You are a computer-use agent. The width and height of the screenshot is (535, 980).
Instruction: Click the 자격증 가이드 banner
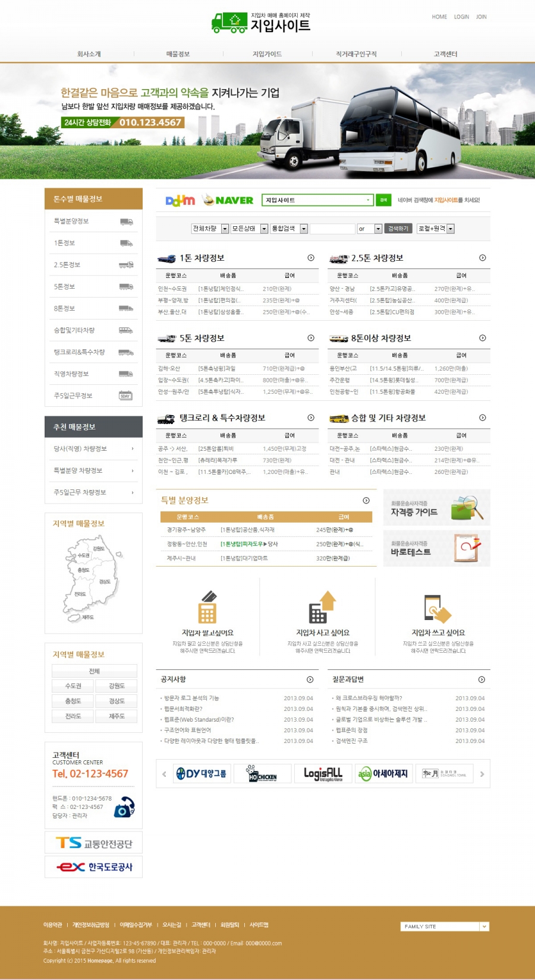(x=437, y=508)
